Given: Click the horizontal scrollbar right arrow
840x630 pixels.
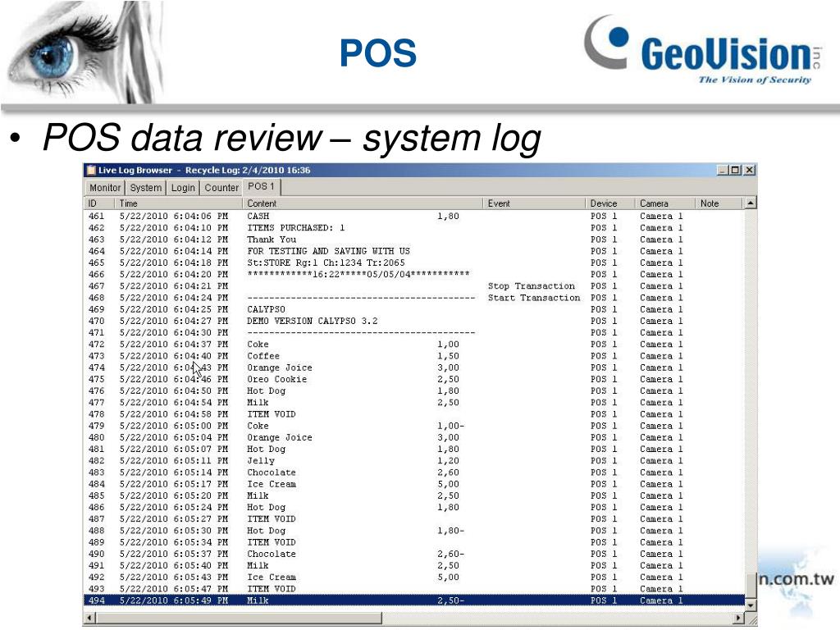Looking at the screenshot, I should [x=738, y=619].
